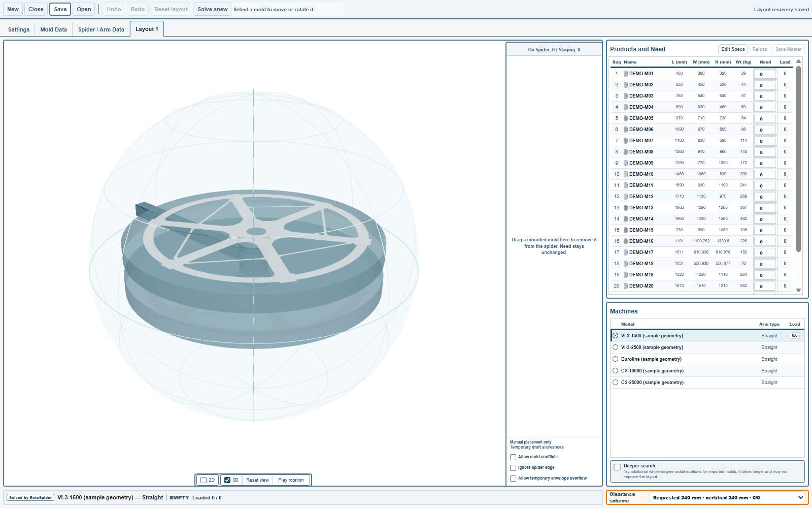Choose CS-25000 machine radio button
The image size is (812, 508).
tap(615, 383)
